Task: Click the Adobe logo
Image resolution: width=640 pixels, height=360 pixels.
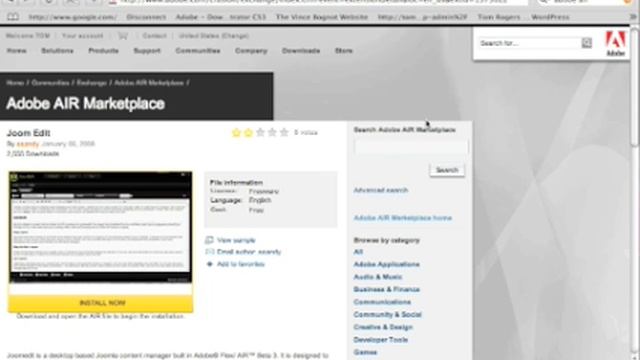Action: [615, 43]
